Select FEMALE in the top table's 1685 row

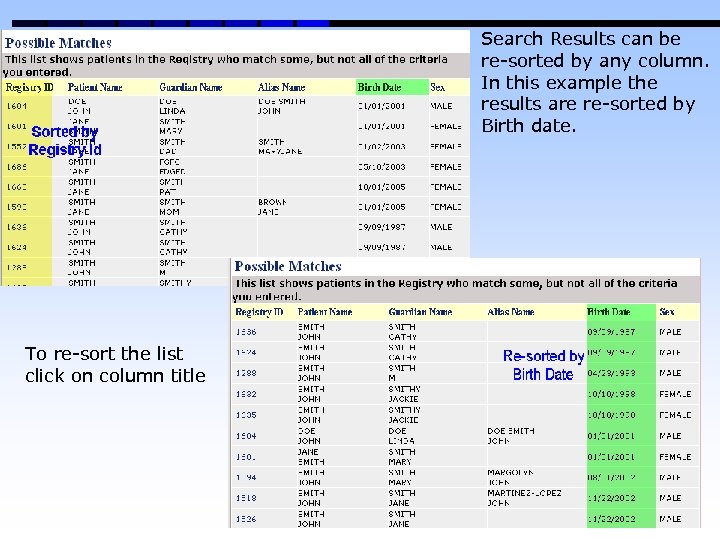tap(446, 167)
